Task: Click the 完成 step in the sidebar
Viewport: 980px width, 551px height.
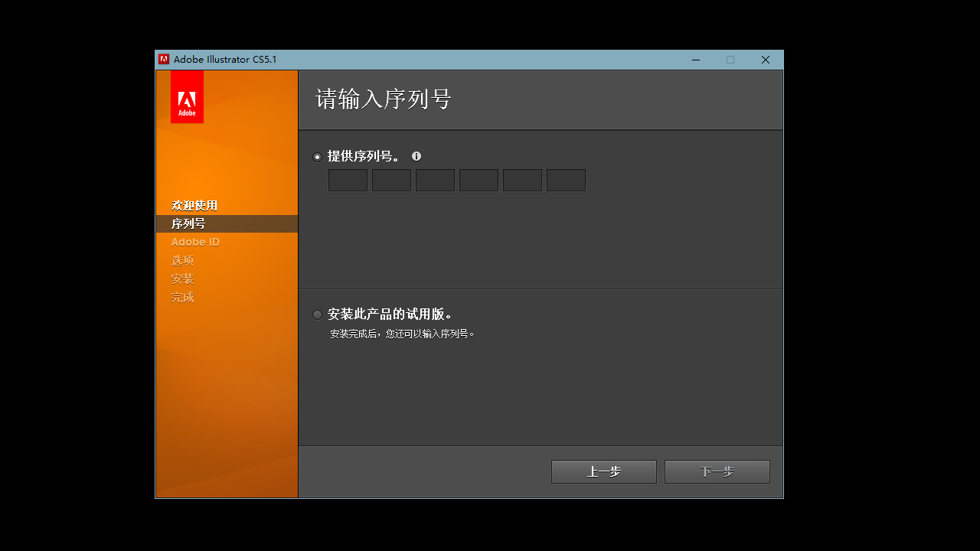Action: [182, 297]
